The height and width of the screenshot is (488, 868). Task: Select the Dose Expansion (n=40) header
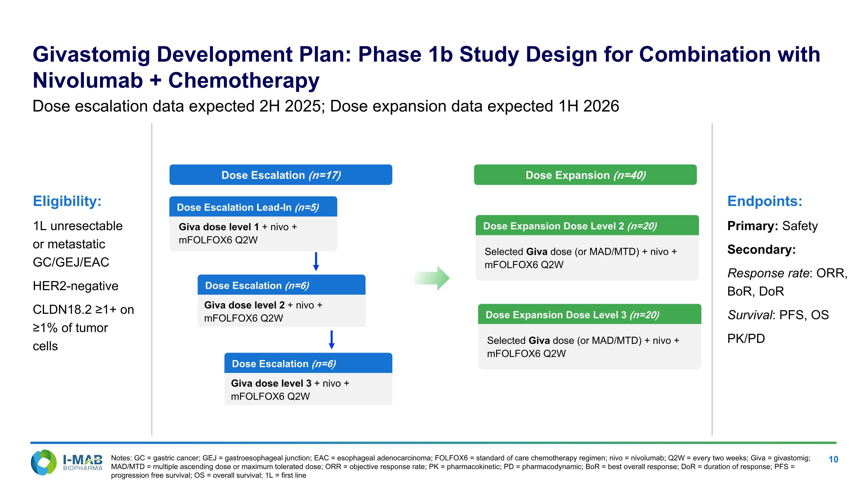click(x=585, y=175)
